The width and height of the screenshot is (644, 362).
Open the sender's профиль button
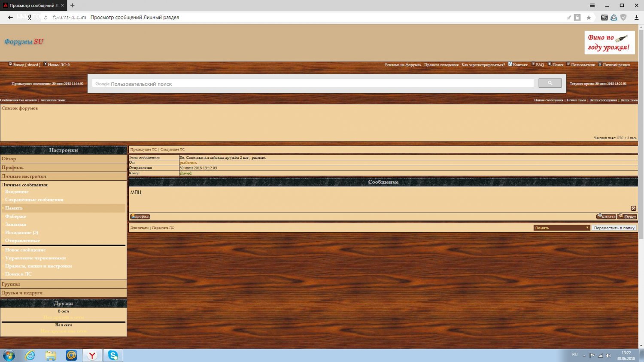pyautogui.click(x=140, y=216)
